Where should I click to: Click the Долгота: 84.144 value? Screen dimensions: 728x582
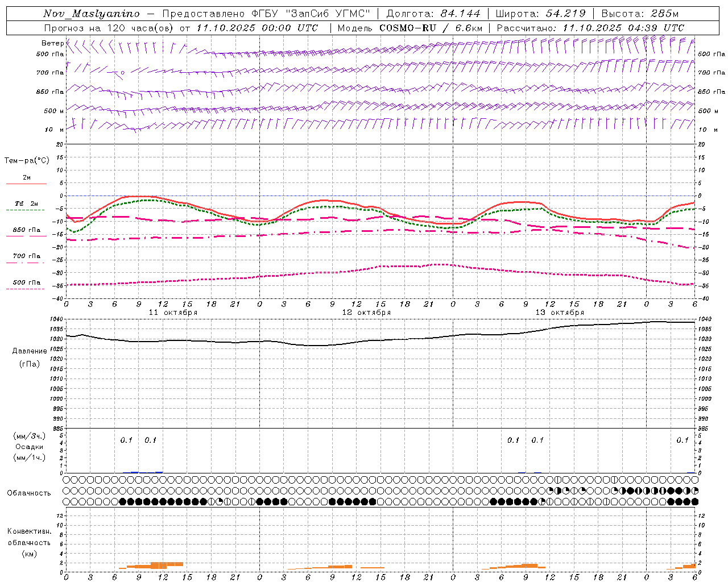coord(433,14)
